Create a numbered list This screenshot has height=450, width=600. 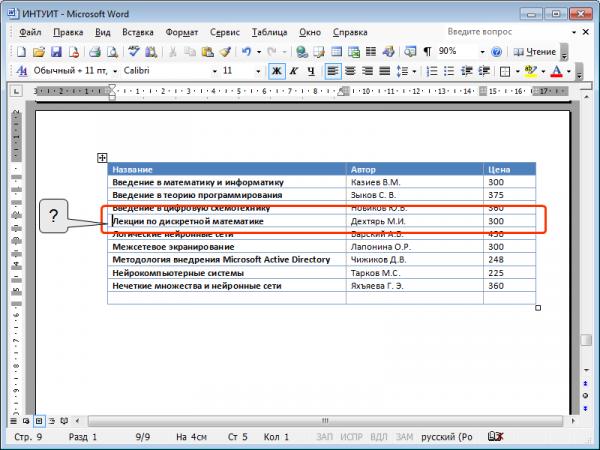coord(432,71)
